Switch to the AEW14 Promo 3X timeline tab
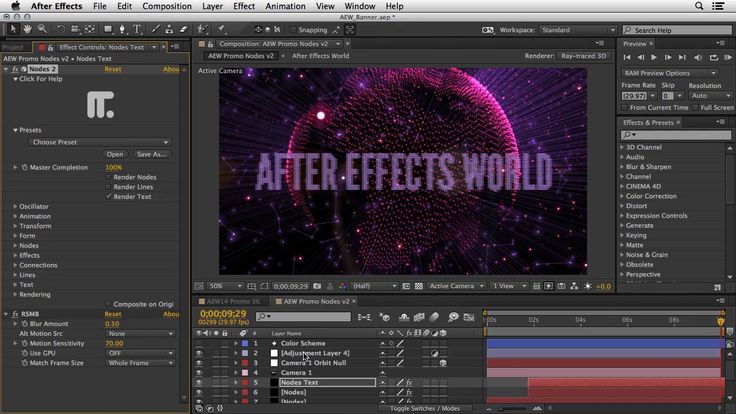Viewport: 736px width, 414px height. point(233,300)
